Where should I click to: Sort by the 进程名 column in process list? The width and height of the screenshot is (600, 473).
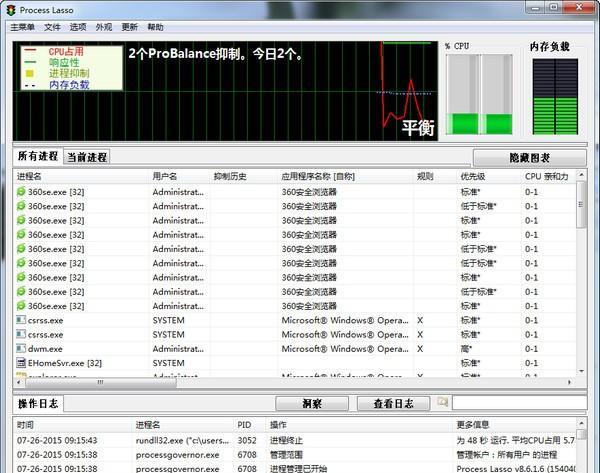[29, 176]
